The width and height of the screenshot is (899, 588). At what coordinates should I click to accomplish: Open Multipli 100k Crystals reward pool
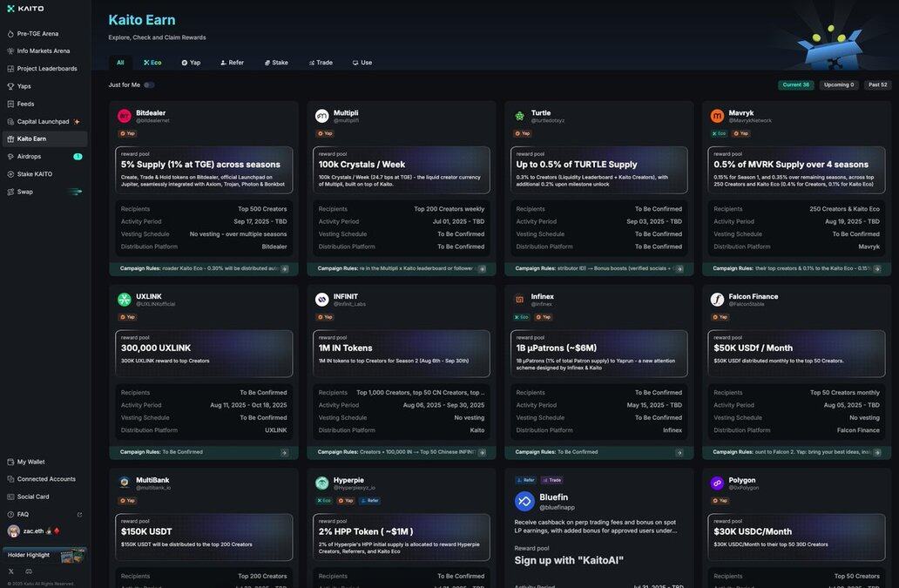pos(402,170)
